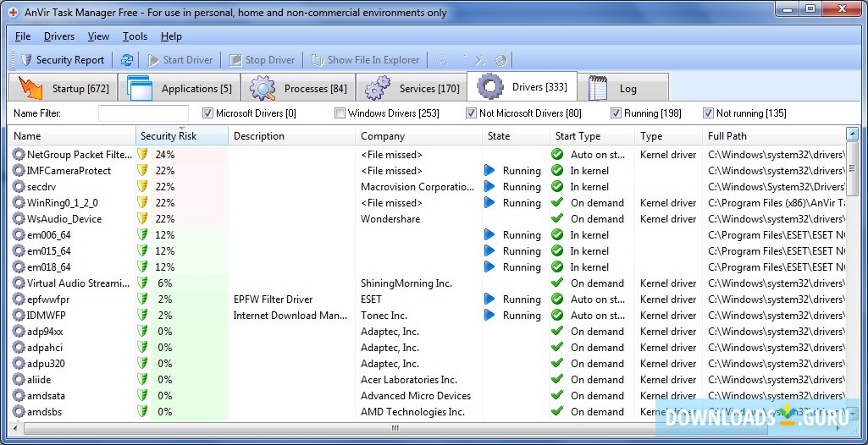Toggle the Not running filter checkbox
The image size is (868, 445).
click(x=708, y=113)
